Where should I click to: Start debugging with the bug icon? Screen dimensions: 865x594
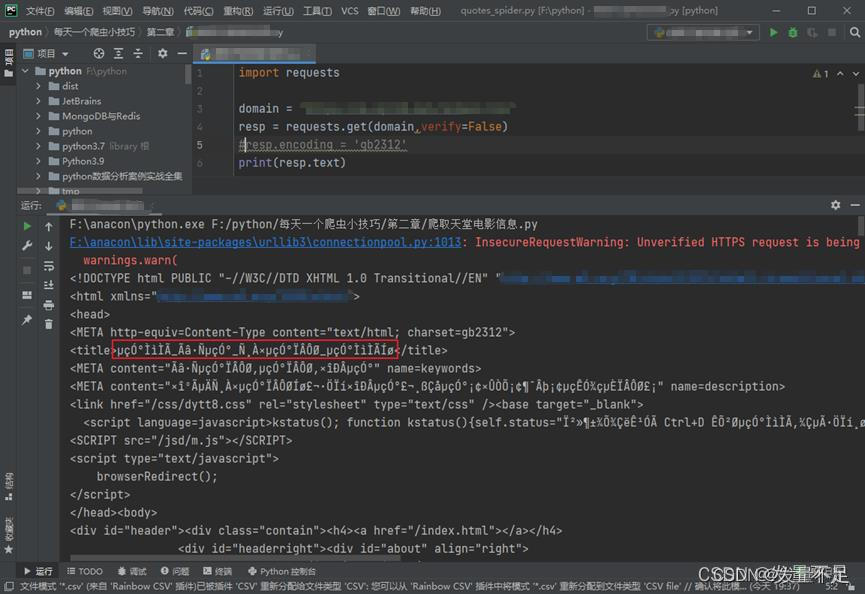(x=793, y=33)
